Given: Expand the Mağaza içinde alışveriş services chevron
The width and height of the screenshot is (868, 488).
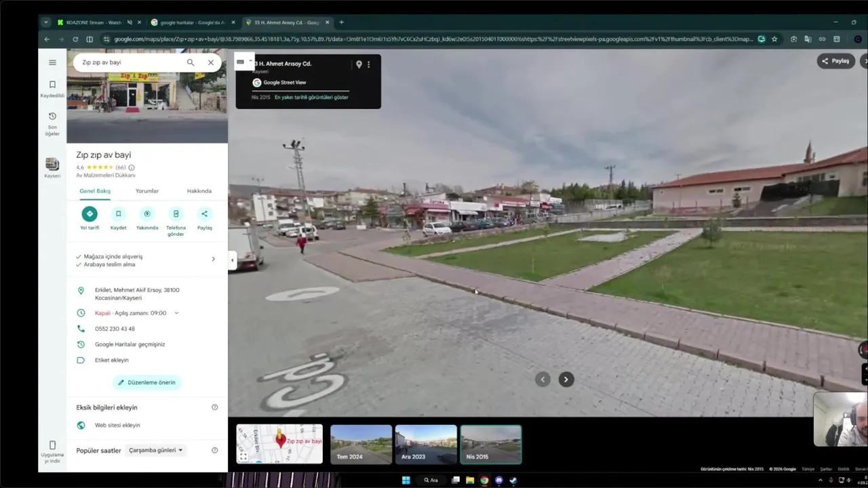Looking at the screenshot, I should pos(213,259).
